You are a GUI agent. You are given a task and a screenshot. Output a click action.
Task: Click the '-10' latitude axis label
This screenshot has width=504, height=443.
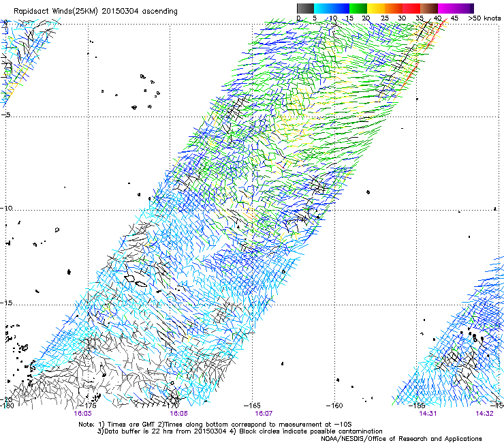click(x=6, y=208)
